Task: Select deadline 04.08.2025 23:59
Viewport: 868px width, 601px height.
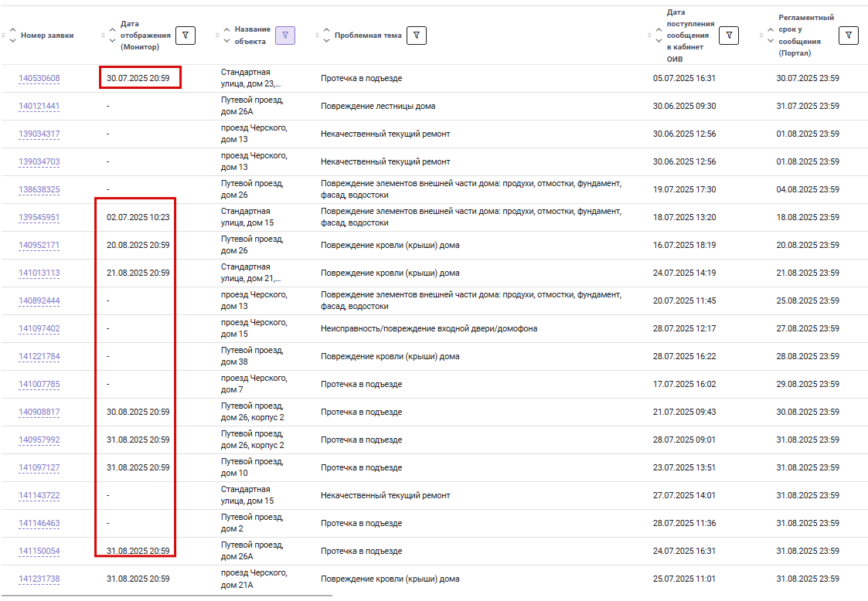Action: 808,189
